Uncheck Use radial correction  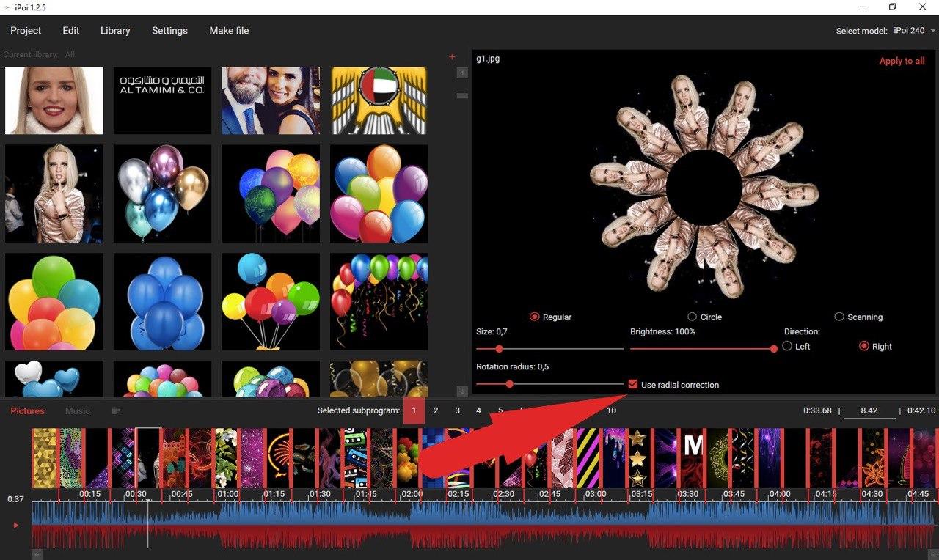pos(632,384)
